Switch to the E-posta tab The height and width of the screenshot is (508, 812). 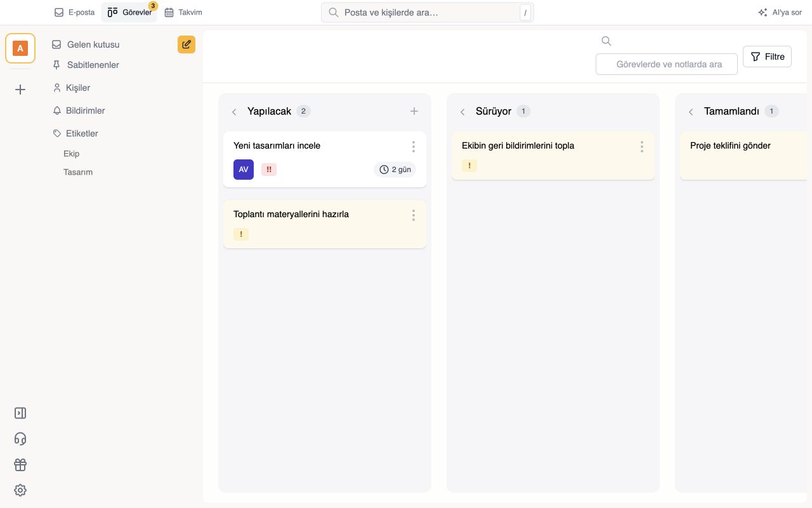[x=75, y=12]
